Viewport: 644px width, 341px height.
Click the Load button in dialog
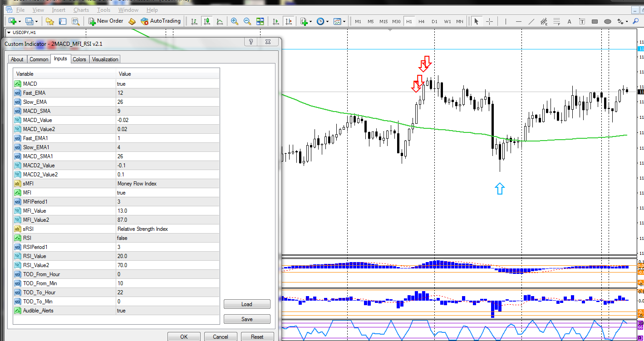point(247,304)
